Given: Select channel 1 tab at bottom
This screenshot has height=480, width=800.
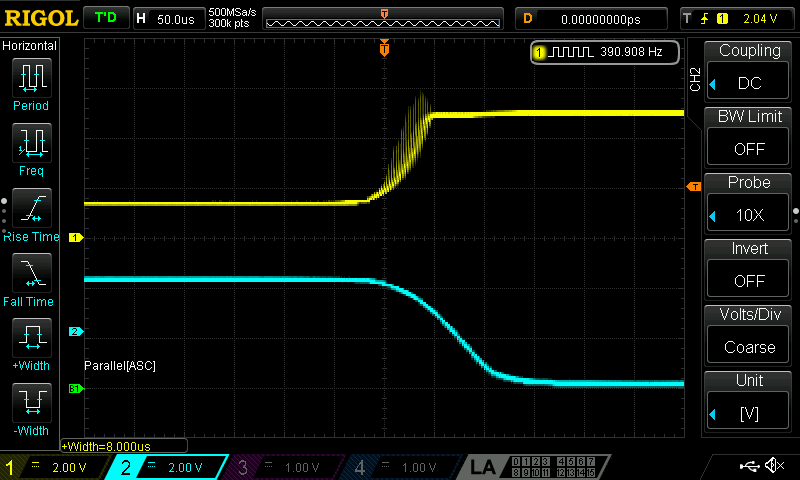Looking at the screenshot, I should point(57,467).
